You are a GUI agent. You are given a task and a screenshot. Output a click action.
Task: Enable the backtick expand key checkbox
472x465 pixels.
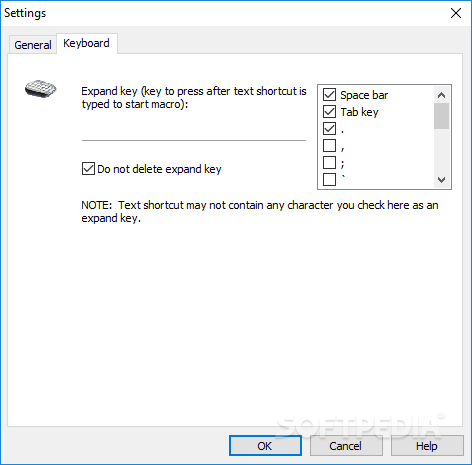(329, 179)
